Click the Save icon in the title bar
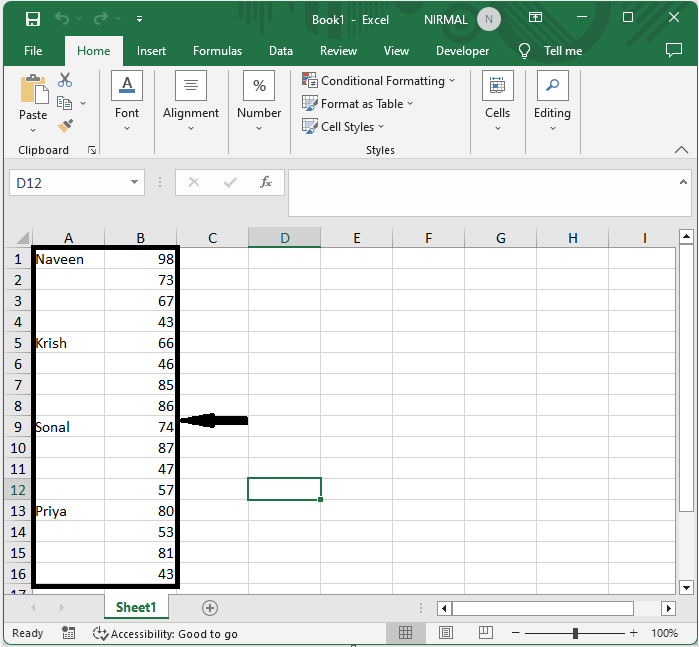 coord(33,19)
